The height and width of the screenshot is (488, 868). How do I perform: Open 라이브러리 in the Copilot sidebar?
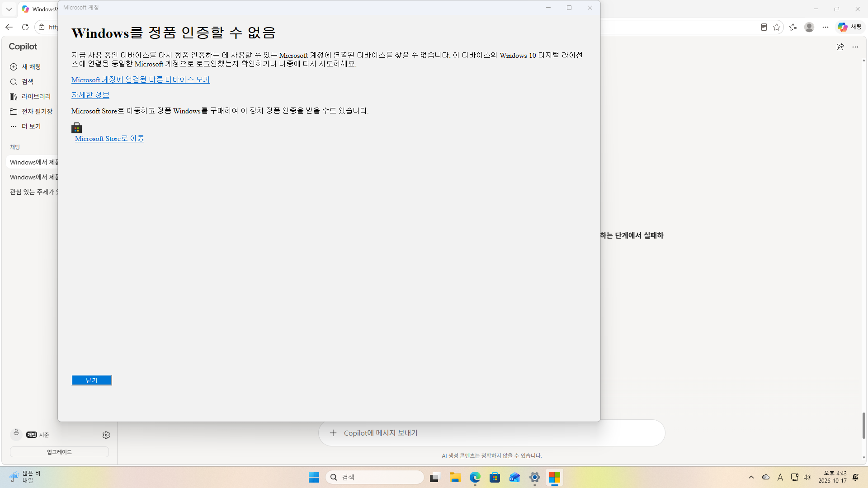point(30,97)
